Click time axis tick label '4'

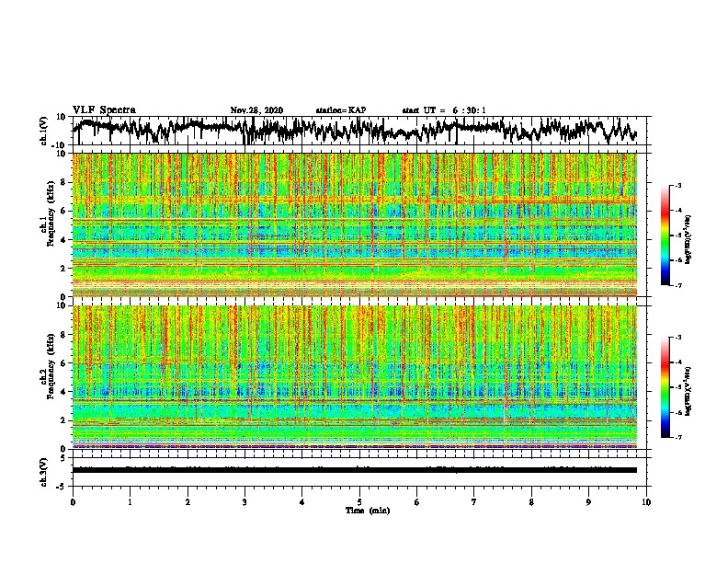tap(302, 502)
